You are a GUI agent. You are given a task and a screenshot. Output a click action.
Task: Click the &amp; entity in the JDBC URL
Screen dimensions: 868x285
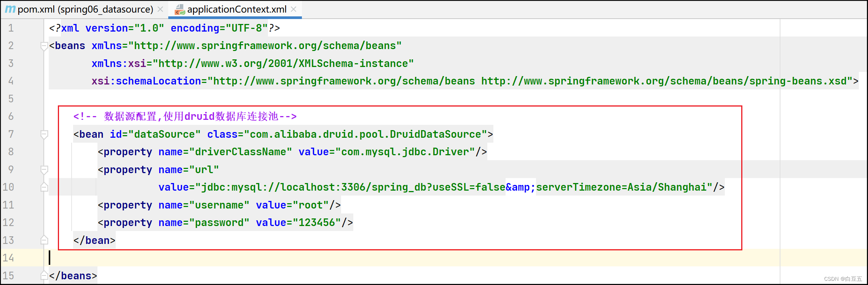click(520, 187)
